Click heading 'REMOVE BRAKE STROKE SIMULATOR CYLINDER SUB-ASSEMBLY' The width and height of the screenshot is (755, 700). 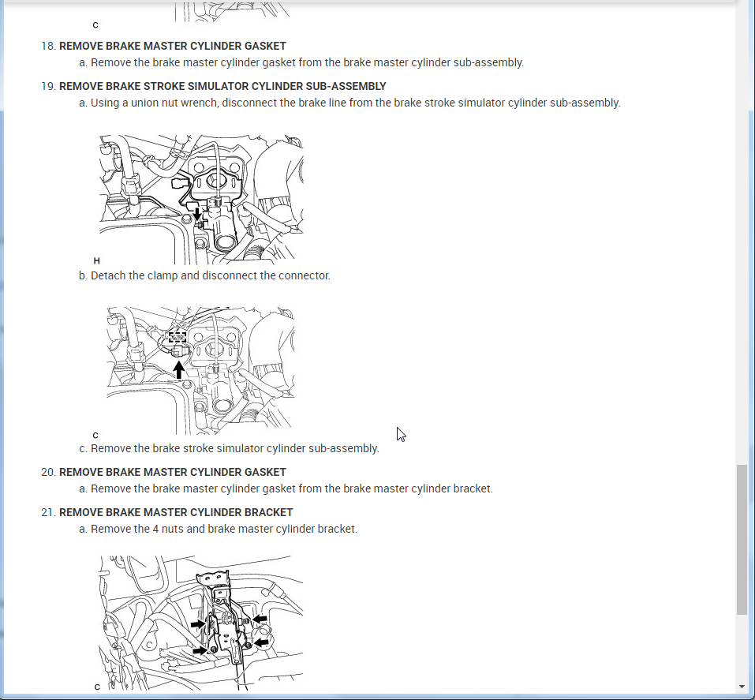click(222, 86)
